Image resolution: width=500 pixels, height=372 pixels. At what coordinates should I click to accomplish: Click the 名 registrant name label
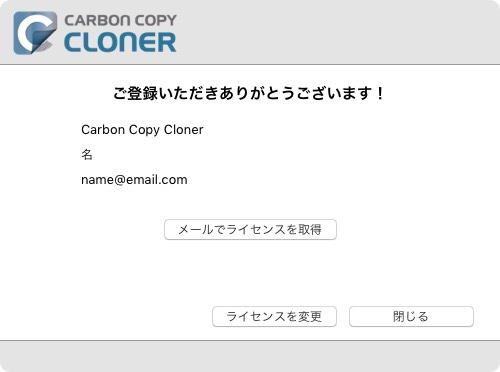[87, 155]
